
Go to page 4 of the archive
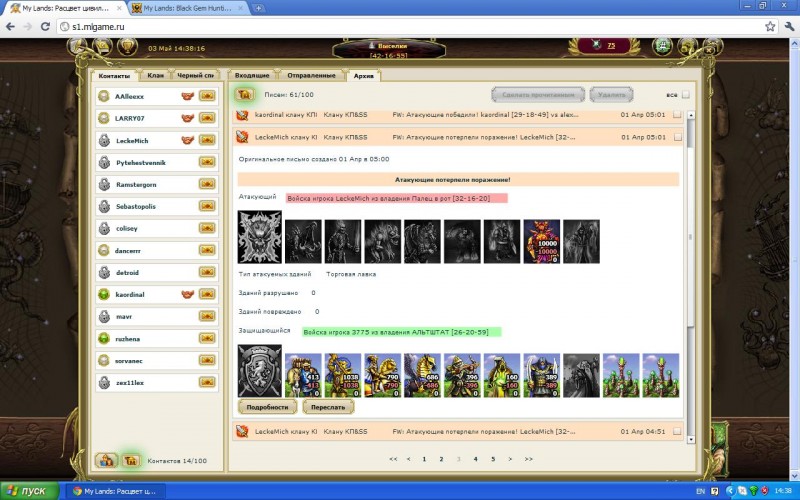click(476, 459)
